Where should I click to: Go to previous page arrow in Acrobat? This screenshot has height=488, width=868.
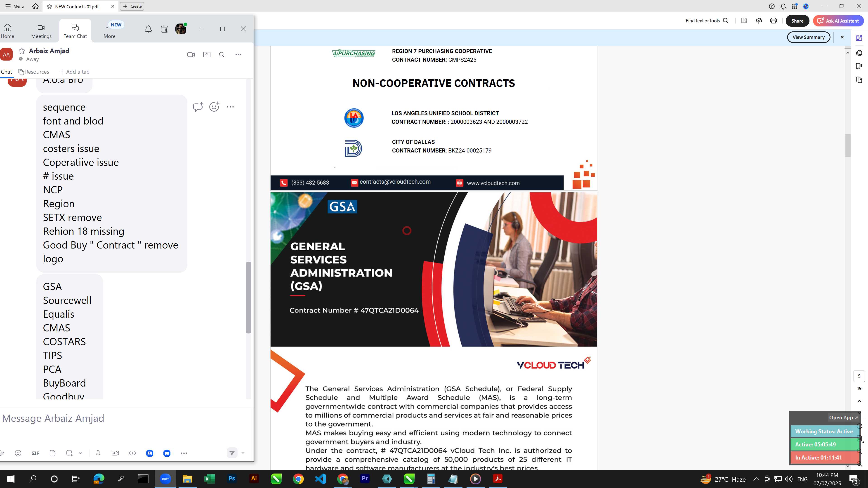pyautogui.click(x=859, y=401)
